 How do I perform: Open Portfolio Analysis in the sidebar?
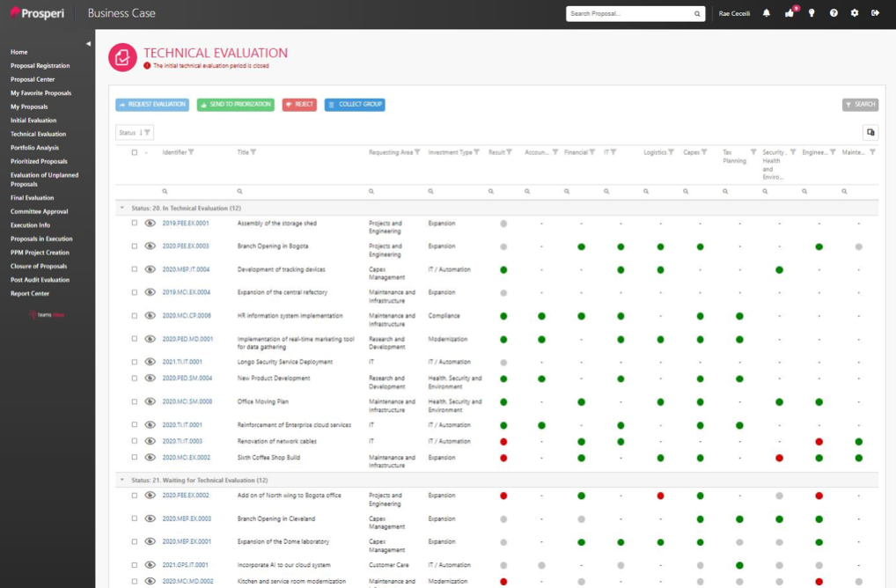[x=34, y=148]
